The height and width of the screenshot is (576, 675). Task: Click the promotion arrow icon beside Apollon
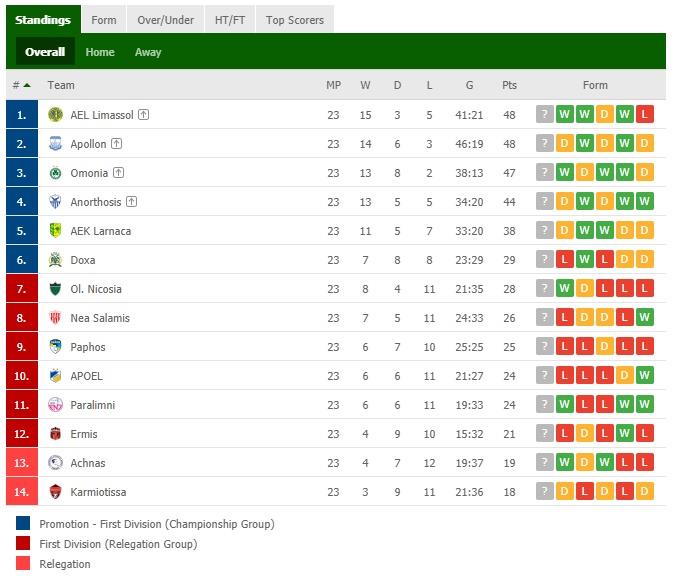(x=117, y=143)
